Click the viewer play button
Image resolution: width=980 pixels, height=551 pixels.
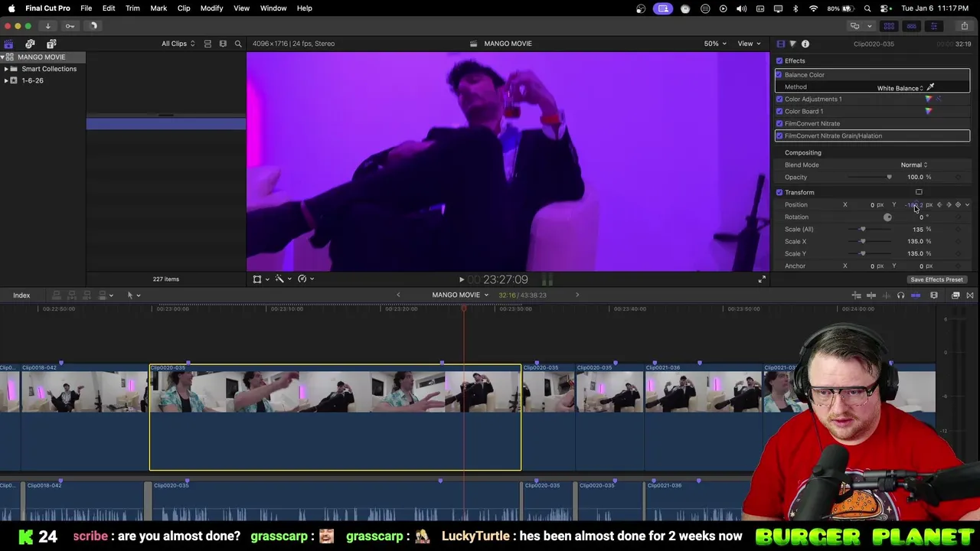point(461,280)
